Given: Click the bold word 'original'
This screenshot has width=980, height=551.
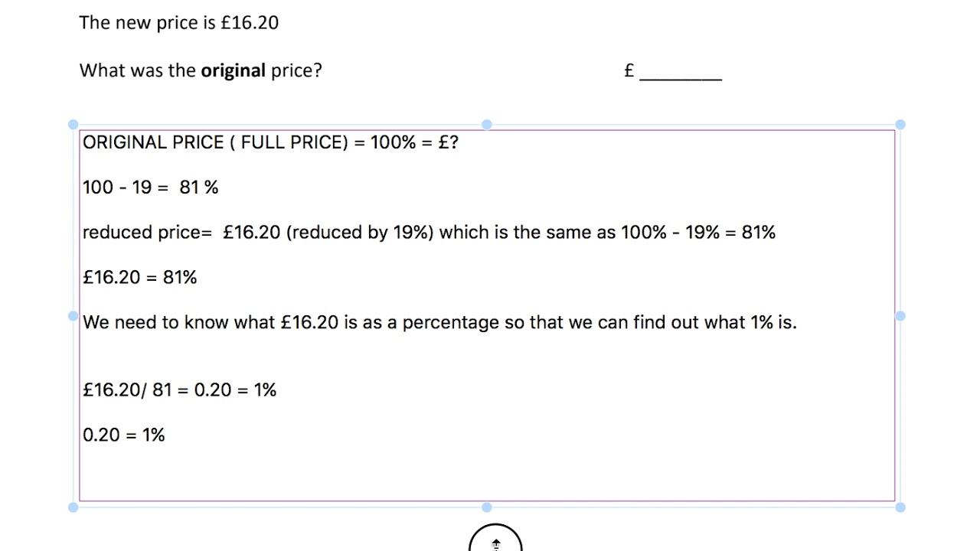Looking at the screenshot, I should coord(233,70).
